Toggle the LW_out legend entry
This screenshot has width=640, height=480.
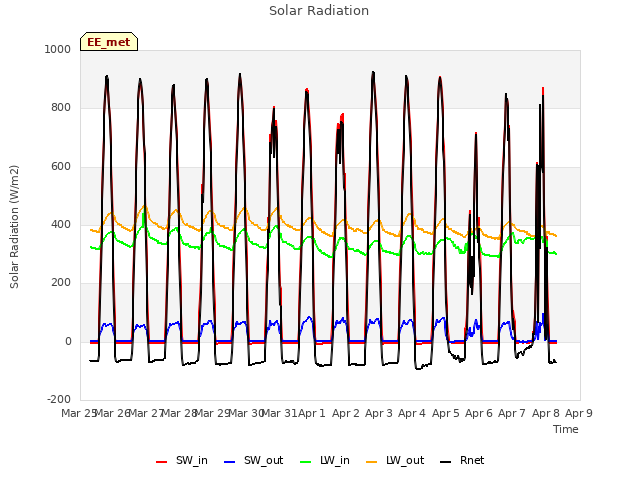click(x=395, y=460)
